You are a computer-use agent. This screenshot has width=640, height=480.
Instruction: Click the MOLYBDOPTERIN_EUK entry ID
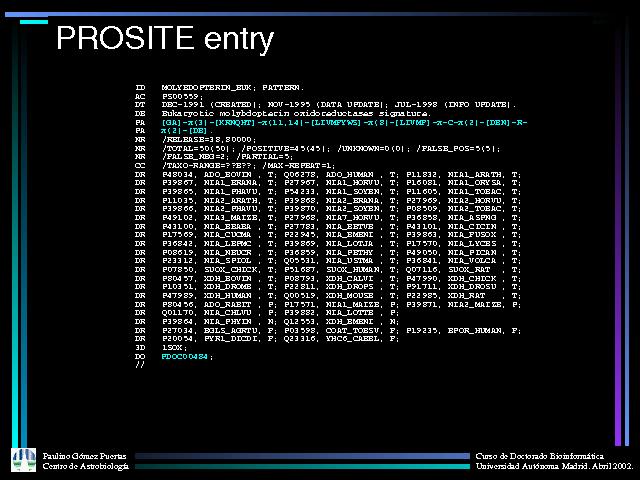pyautogui.click(x=212, y=88)
